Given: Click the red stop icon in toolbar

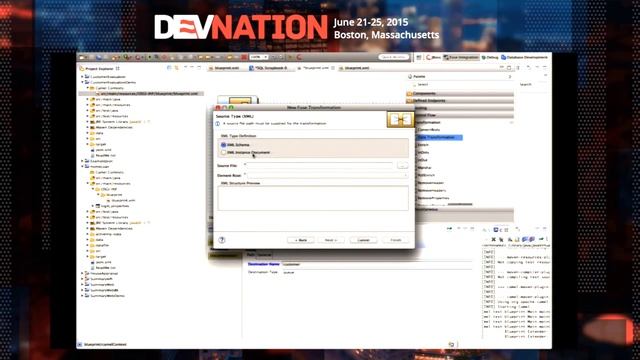Looking at the screenshot, I should tap(244, 57).
